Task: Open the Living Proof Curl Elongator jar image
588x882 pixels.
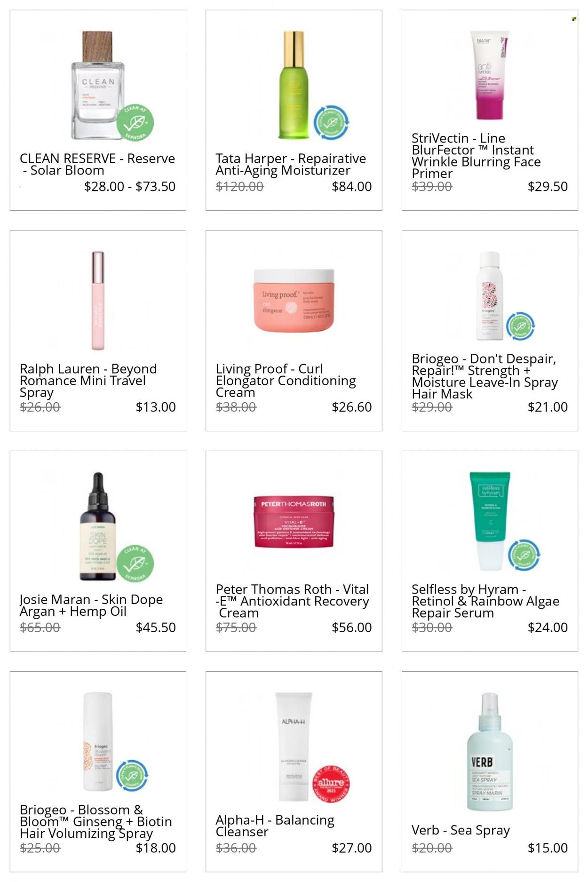Action: [x=294, y=300]
